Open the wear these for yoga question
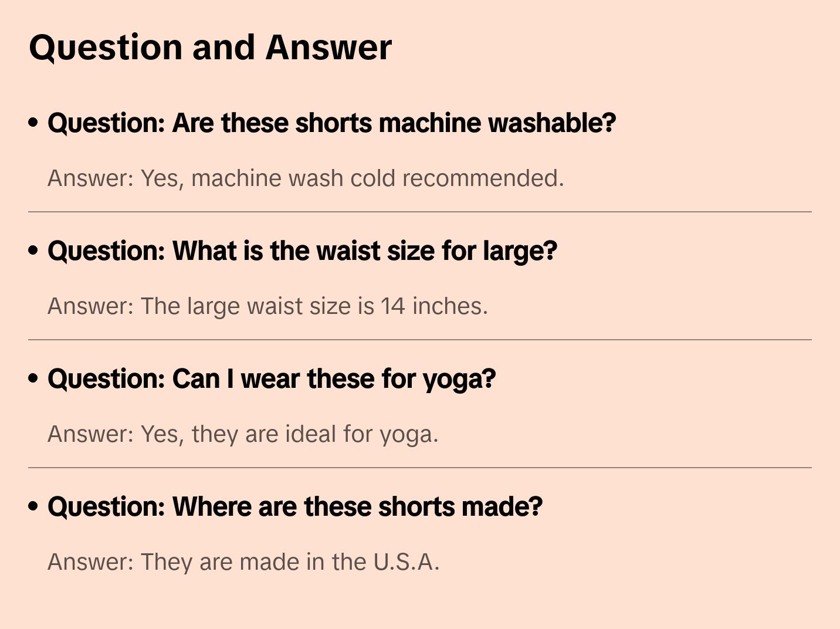The width and height of the screenshot is (840, 629). [x=272, y=379]
